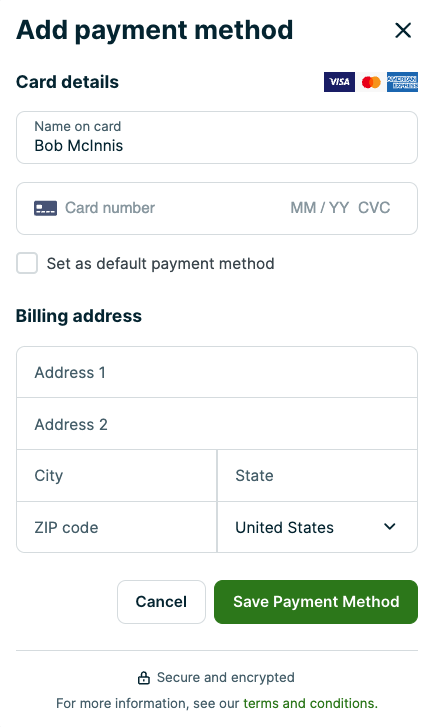The height and width of the screenshot is (727, 433).
Task: Select the CVC field
Action: tap(374, 208)
